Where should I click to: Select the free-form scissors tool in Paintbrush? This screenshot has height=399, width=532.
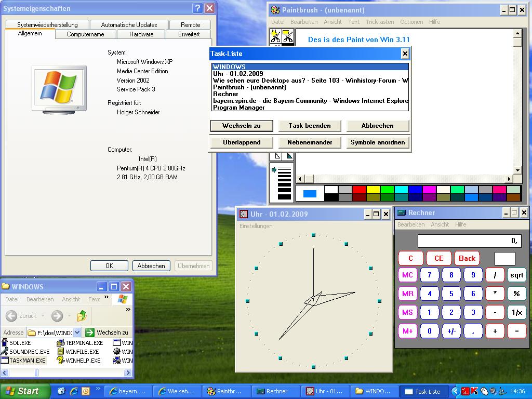[x=275, y=36]
